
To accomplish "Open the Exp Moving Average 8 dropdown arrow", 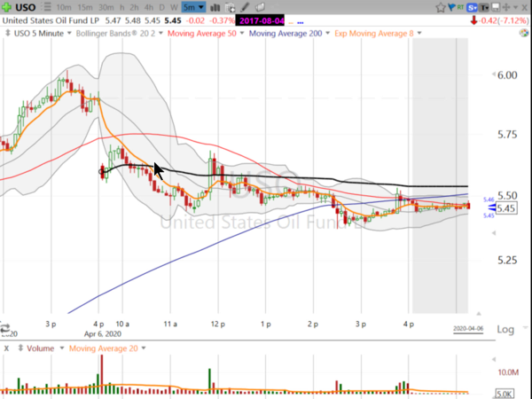I will click(x=419, y=34).
